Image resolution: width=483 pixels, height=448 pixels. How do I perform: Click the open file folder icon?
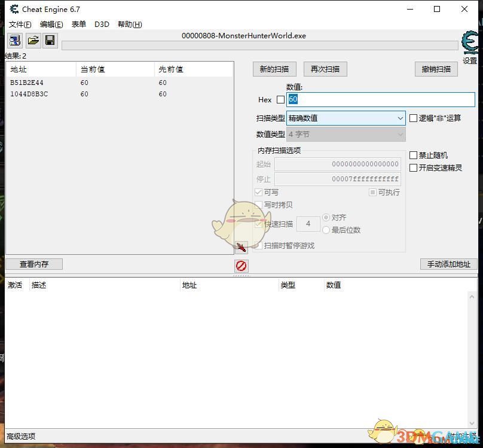point(33,40)
